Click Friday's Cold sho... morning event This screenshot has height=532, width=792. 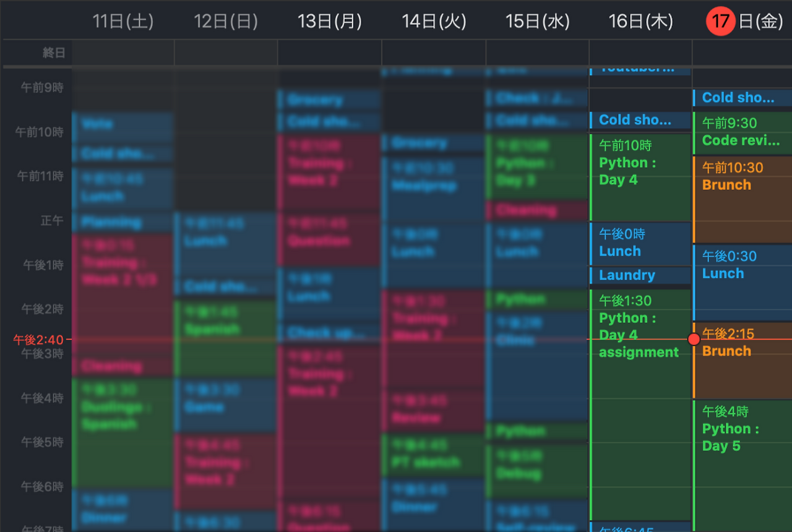(x=741, y=97)
